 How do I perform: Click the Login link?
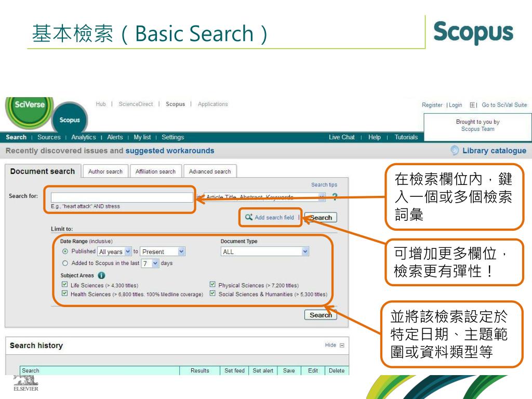455,105
